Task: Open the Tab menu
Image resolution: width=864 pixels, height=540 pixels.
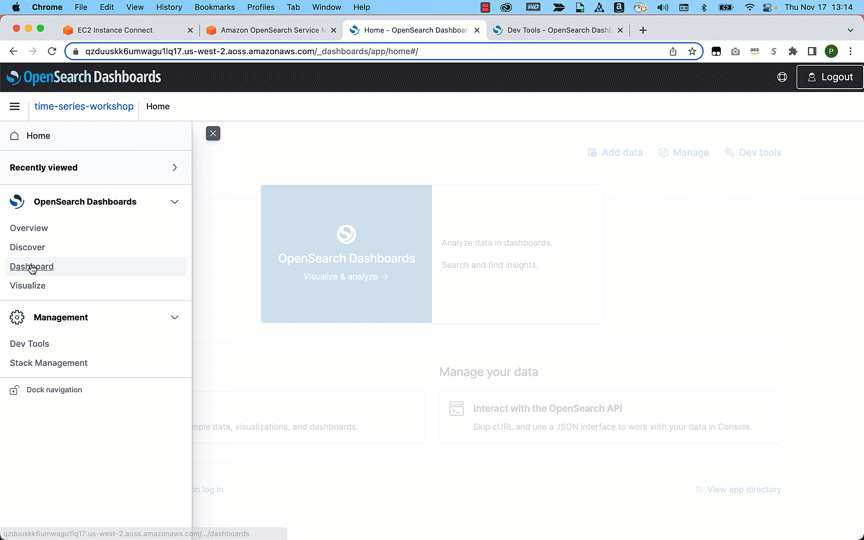Action: tap(293, 7)
